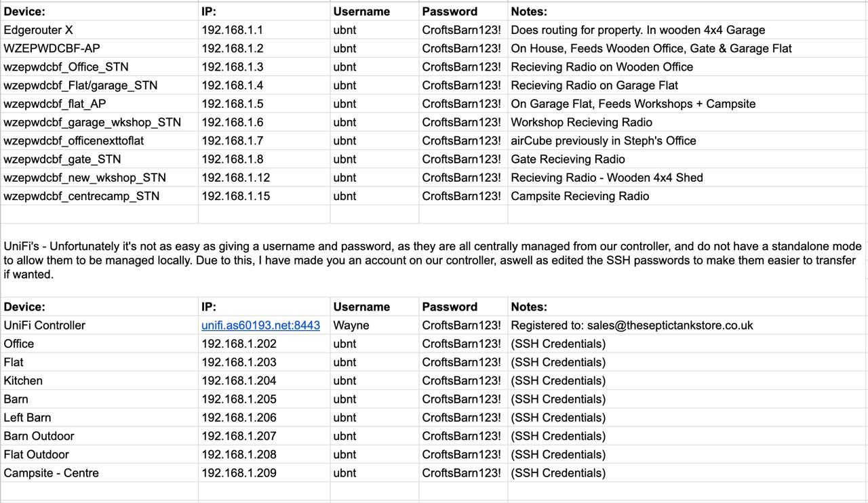
Task: Select the UniFi Controller device cell
Action: (x=45, y=325)
